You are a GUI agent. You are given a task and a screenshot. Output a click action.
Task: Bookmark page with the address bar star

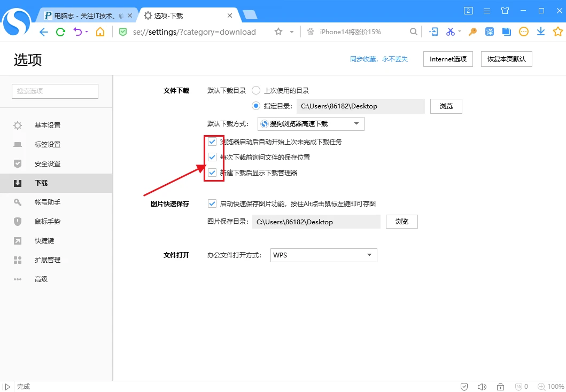[278, 32]
